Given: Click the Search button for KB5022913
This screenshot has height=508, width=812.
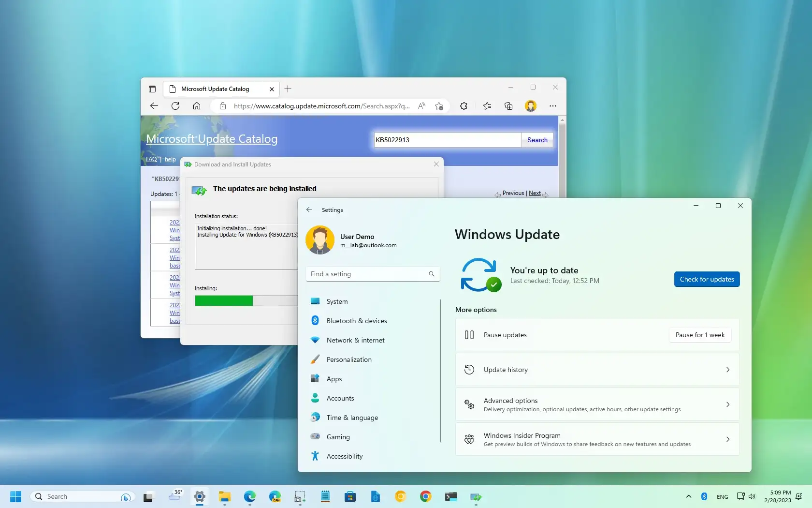Looking at the screenshot, I should pyautogui.click(x=536, y=140).
